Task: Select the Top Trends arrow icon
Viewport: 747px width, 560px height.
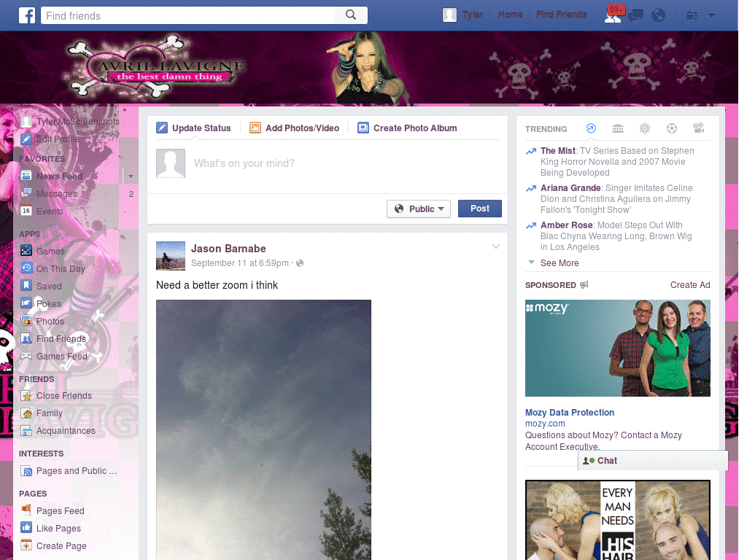Action: pos(591,128)
